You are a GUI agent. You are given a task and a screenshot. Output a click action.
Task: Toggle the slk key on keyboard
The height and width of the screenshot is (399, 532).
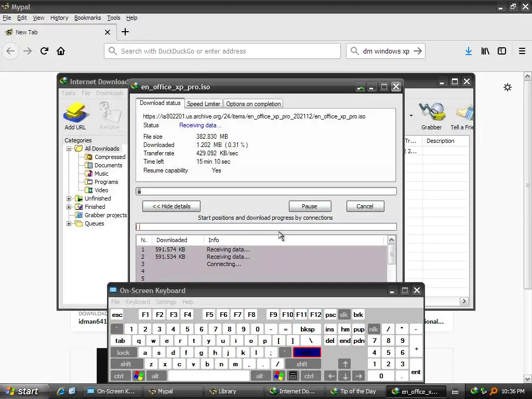pos(344,314)
